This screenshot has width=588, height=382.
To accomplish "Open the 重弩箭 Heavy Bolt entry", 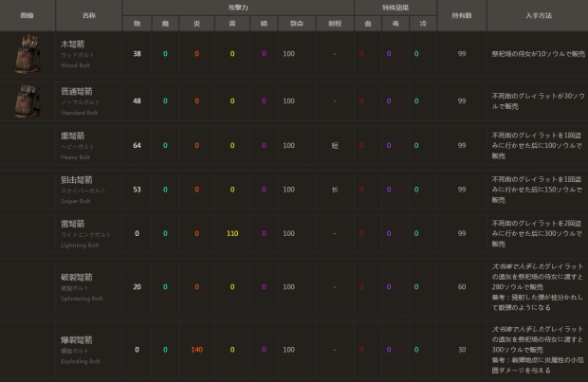I will point(75,139).
